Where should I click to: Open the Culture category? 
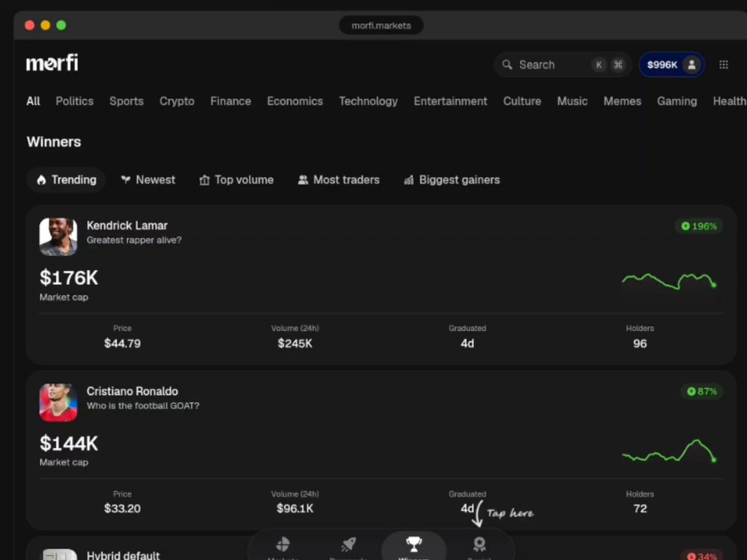coord(522,101)
